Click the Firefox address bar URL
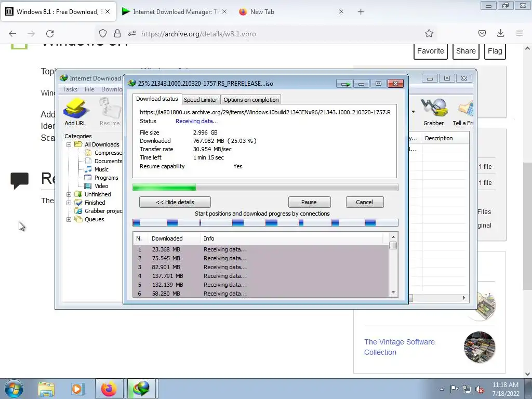 click(198, 34)
